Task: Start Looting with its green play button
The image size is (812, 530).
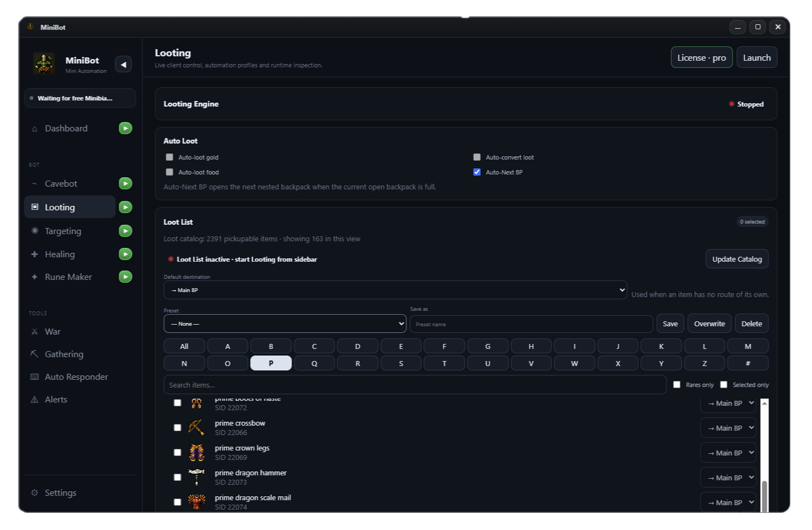Action: tap(126, 207)
